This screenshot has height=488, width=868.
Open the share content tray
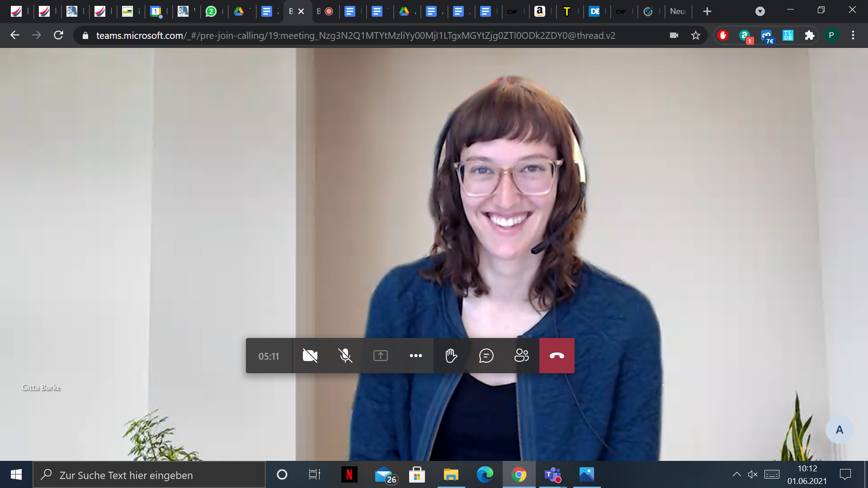coord(381,356)
